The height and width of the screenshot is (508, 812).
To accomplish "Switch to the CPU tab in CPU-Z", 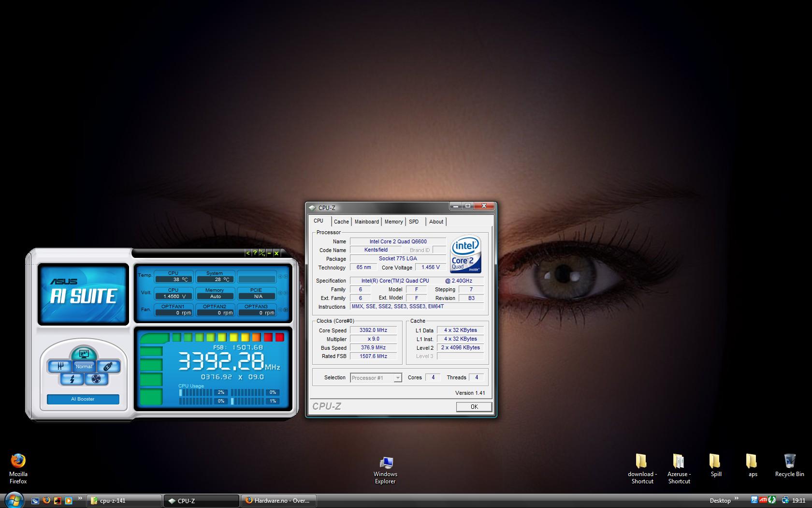I will point(319,221).
